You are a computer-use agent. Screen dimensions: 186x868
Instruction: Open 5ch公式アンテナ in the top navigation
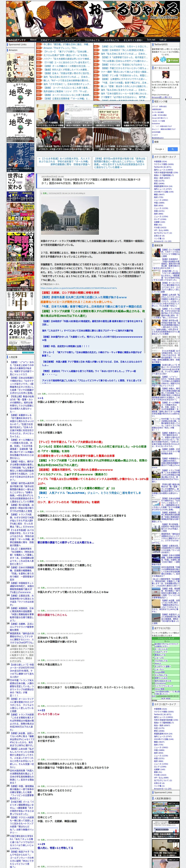pos(17,40)
